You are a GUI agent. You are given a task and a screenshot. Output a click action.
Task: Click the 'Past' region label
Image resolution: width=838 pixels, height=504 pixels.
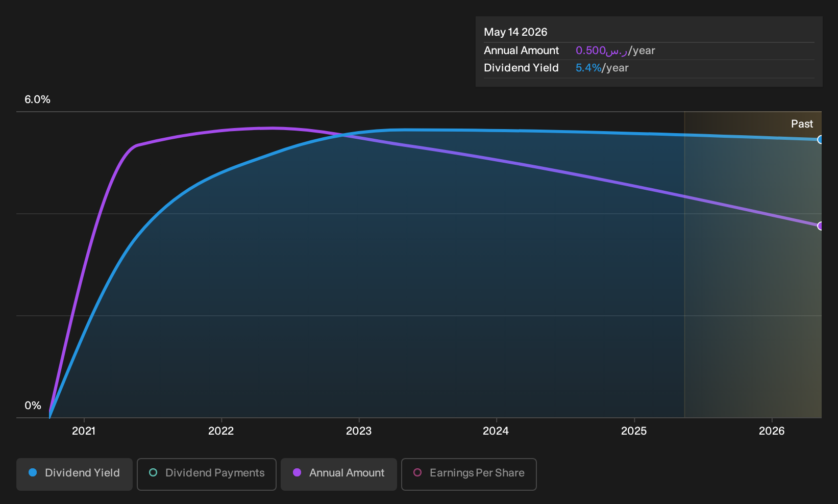[x=802, y=124]
